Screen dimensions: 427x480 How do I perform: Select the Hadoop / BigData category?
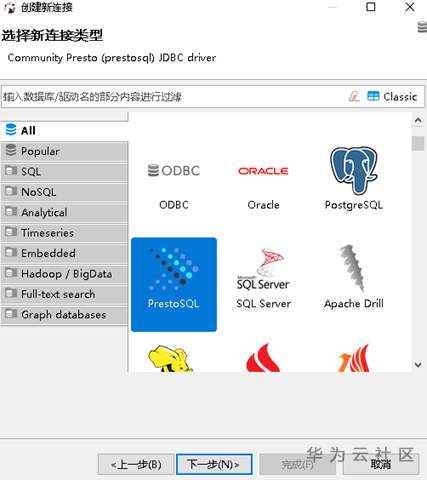click(x=64, y=274)
